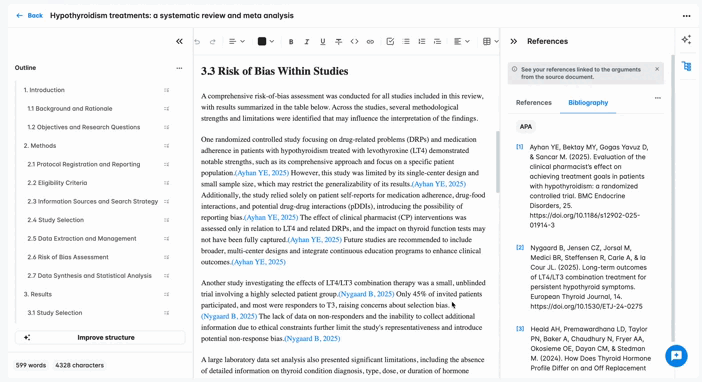Switch to the Bibliography tab
The height and width of the screenshot is (382, 702).
[x=588, y=103]
